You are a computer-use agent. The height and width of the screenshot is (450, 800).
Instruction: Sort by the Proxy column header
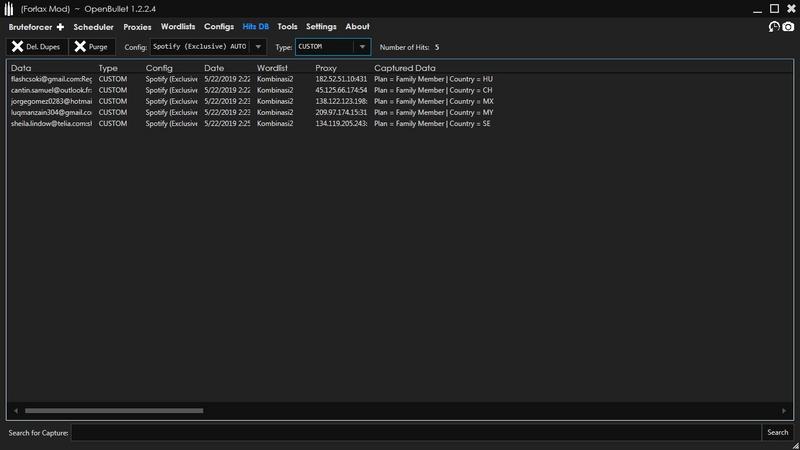pos(326,68)
